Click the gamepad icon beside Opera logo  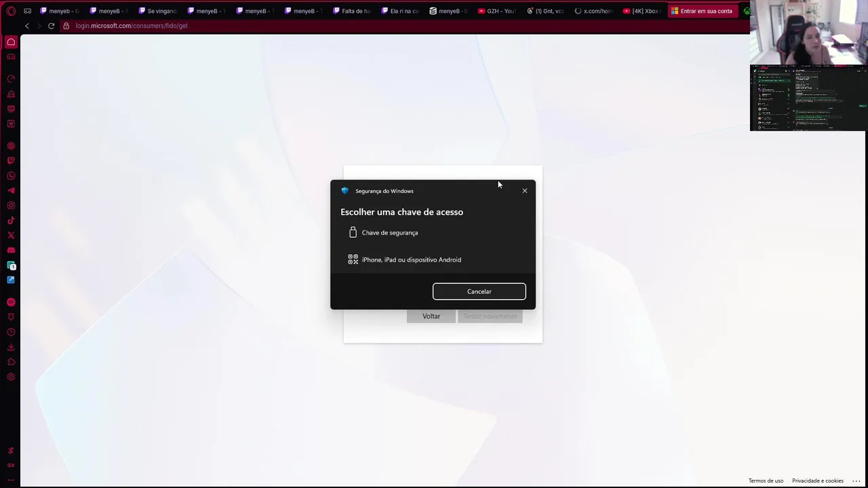[27, 11]
